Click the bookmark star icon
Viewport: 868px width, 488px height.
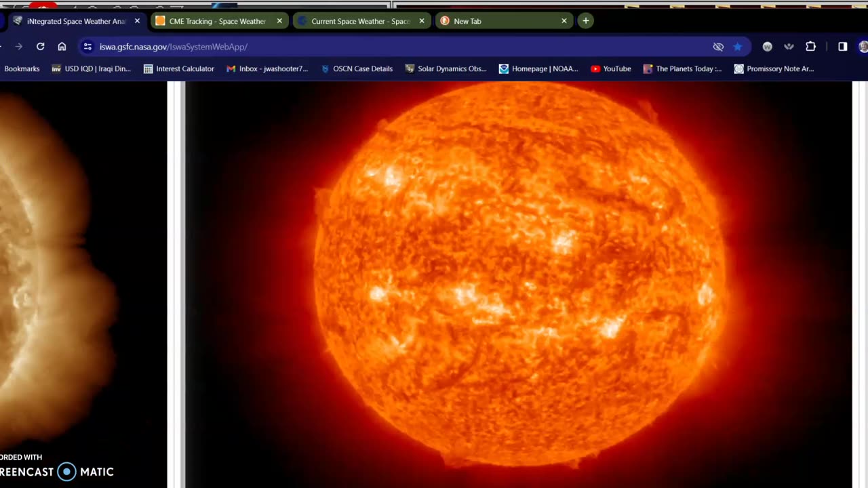(x=737, y=47)
